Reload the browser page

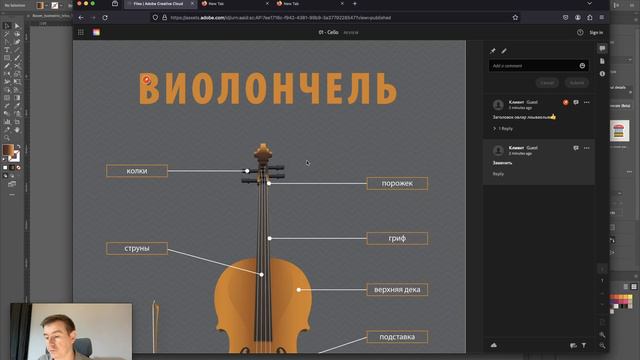pos(105,18)
